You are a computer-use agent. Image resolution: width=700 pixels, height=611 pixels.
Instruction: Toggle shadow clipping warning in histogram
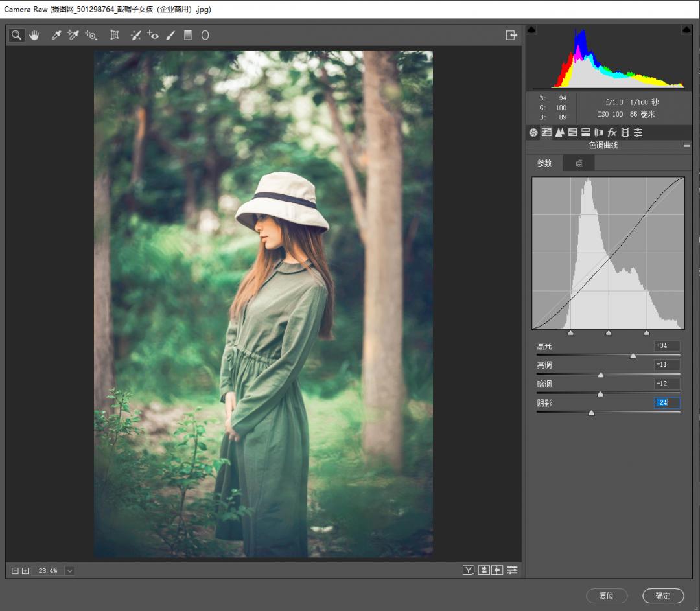[x=531, y=30]
